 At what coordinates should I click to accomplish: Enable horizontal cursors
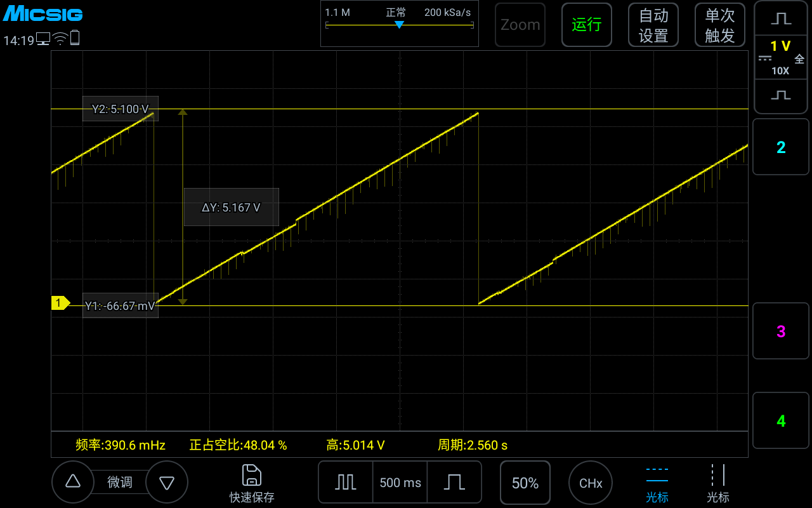657,483
